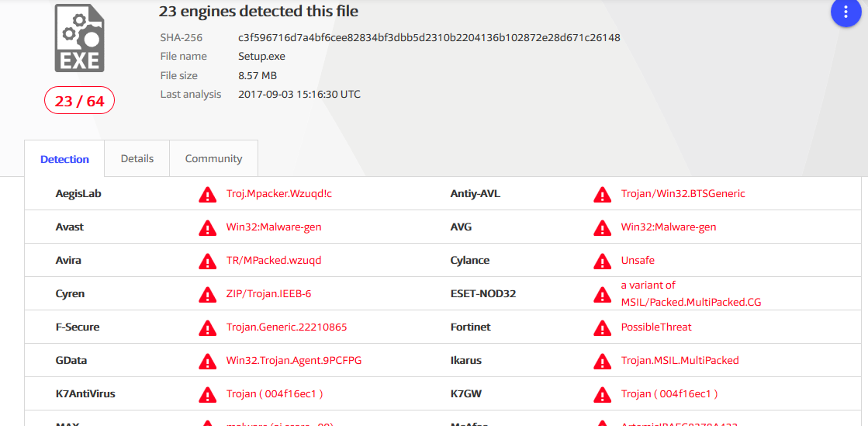Screen dimensions: 868x426
Task: Click the 23 / 64 detection ratio badge
Action: pyautogui.click(x=80, y=101)
